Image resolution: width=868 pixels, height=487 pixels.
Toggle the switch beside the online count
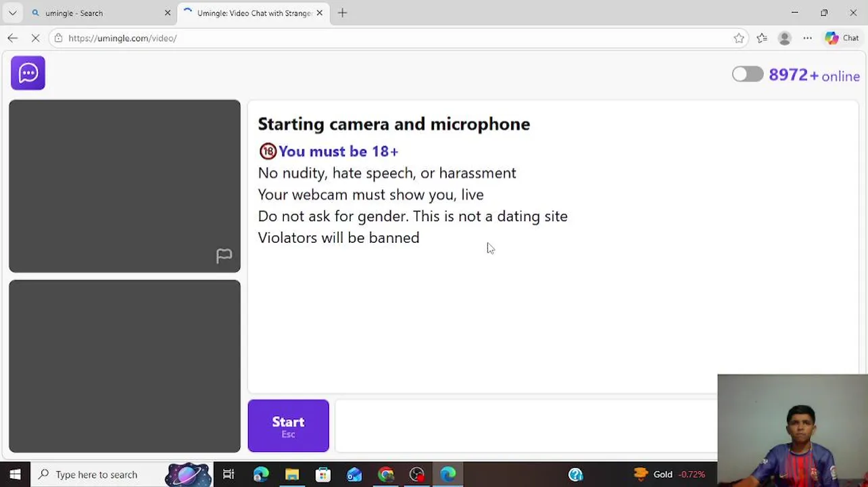point(748,74)
